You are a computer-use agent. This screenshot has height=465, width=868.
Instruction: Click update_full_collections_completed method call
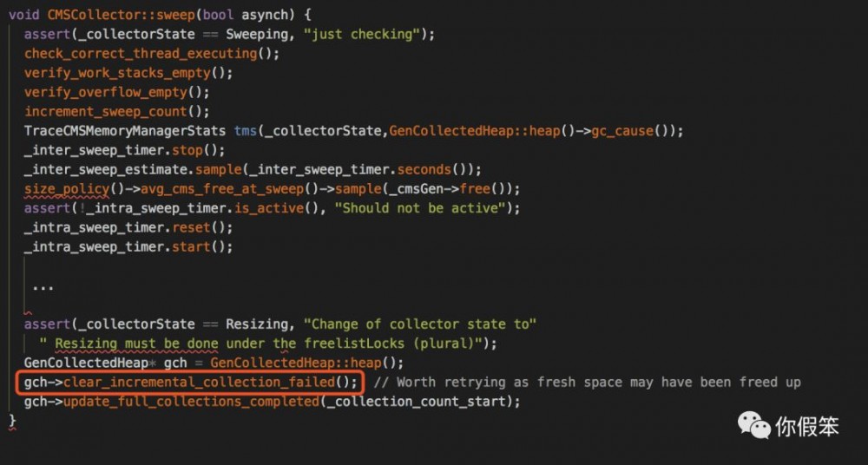pos(192,402)
